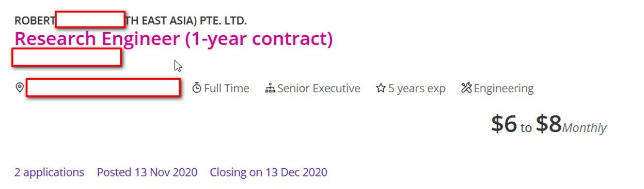644x189 pixels.
Task: Click the Engineering tools icon
Action: pos(466,89)
